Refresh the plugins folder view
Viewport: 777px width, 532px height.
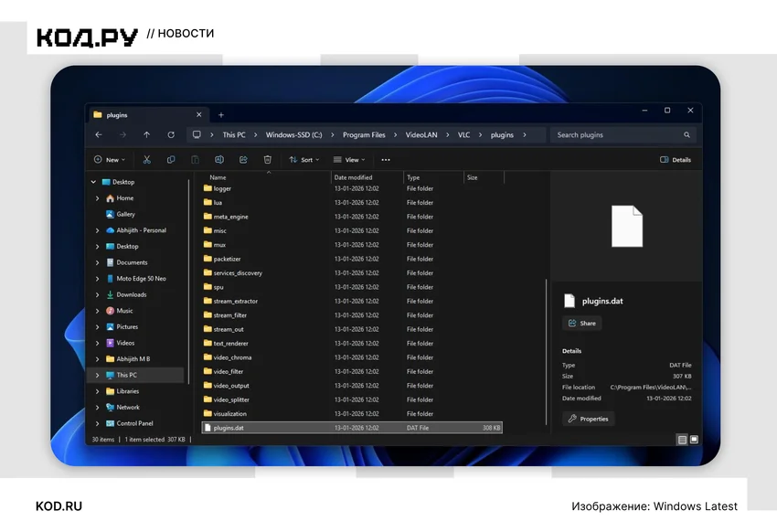[171, 134]
